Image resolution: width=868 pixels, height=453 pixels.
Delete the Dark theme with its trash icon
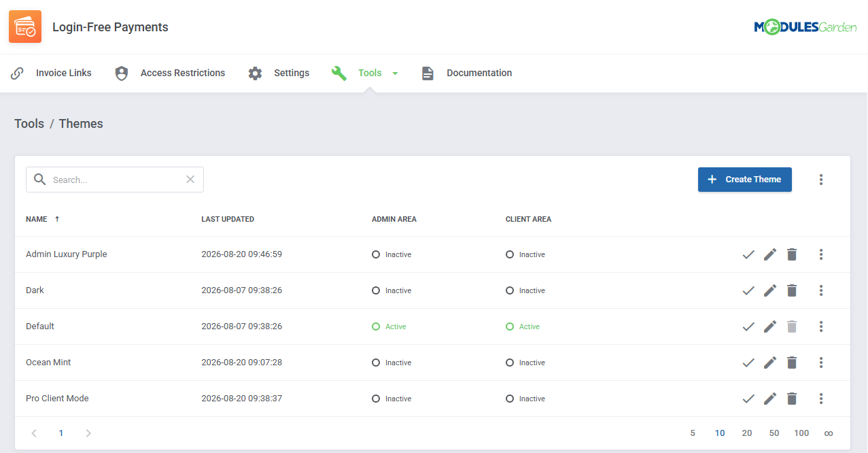[x=792, y=290]
